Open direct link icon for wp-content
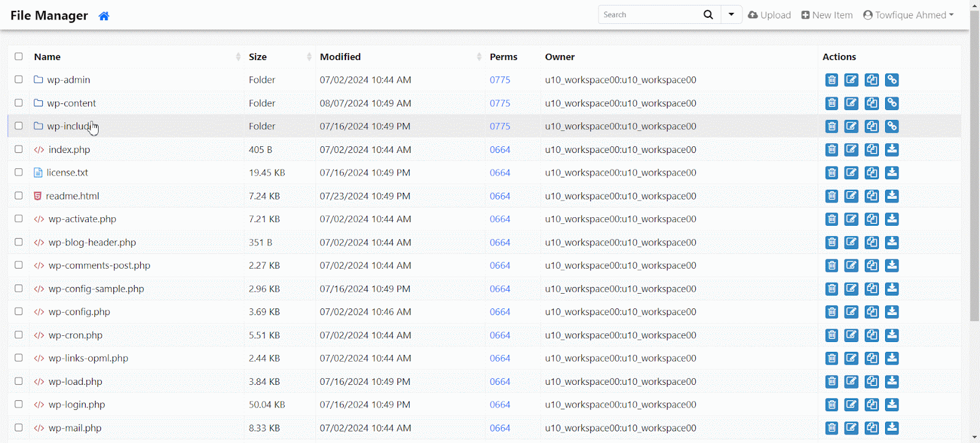980x443 pixels. click(892, 103)
